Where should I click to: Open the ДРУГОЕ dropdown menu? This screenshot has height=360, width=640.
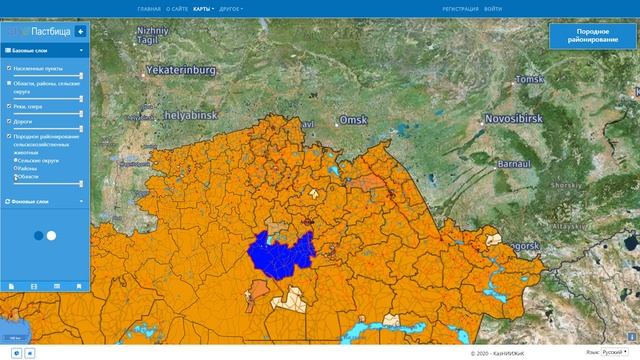[231, 9]
